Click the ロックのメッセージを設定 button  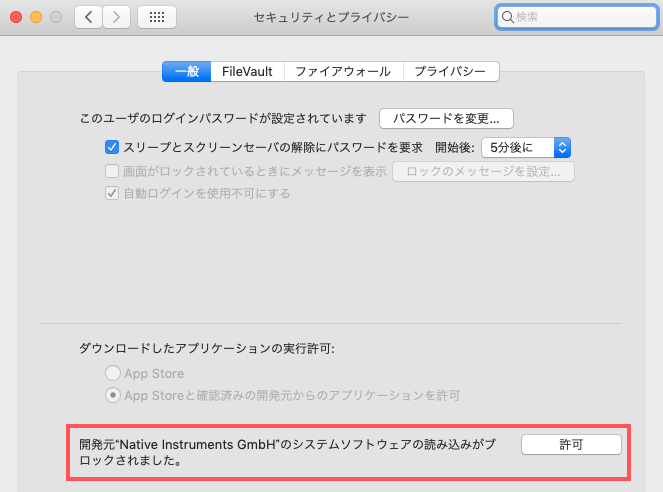pyautogui.click(x=484, y=171)
